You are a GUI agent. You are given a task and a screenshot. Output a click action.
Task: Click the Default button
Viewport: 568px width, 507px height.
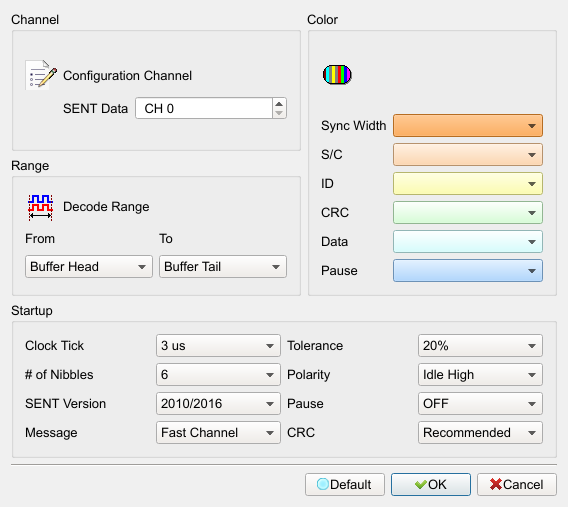[x=344, y=484]
